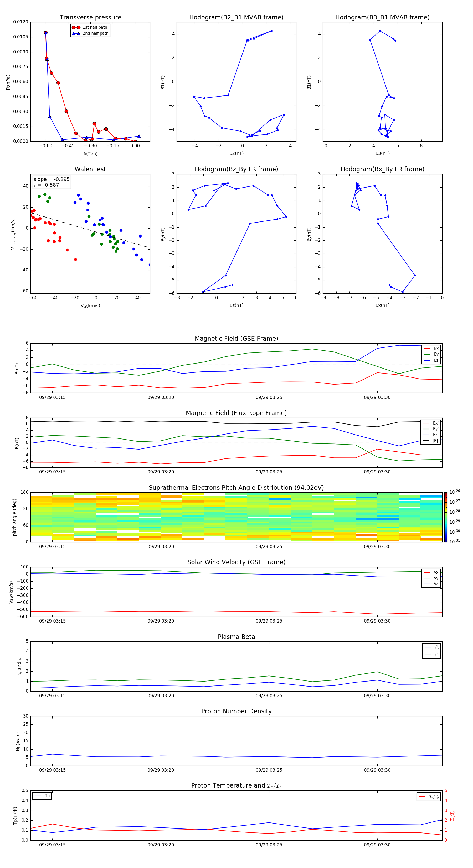Click 'Suprathermal Electrons Pitch Angle Distribution' title
This screenshot has width=473, height=868.
click(236, 488)
